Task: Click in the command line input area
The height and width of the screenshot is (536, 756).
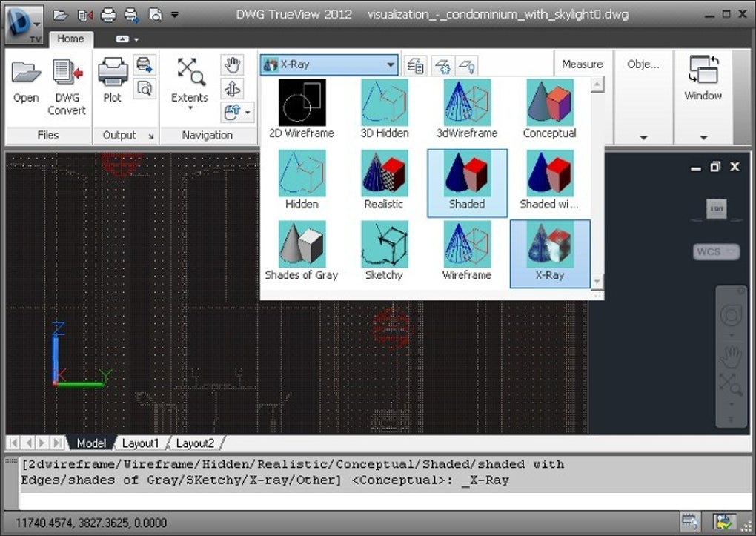Action: [383, 500]
